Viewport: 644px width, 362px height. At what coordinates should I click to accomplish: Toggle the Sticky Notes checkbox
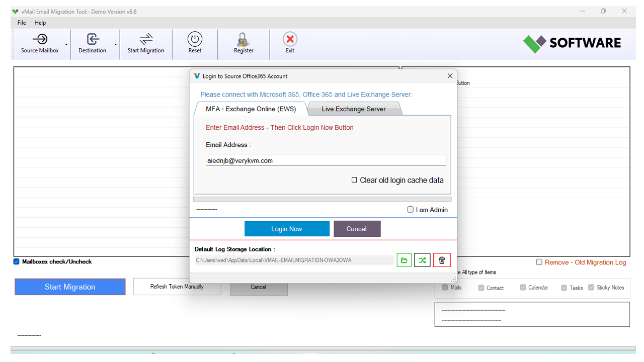point(591,288)
